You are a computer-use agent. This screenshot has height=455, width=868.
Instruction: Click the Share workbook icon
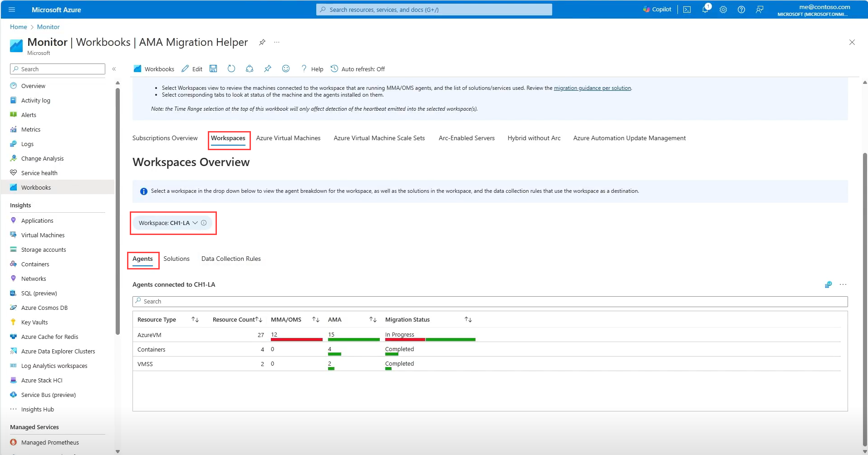point(250,68)
